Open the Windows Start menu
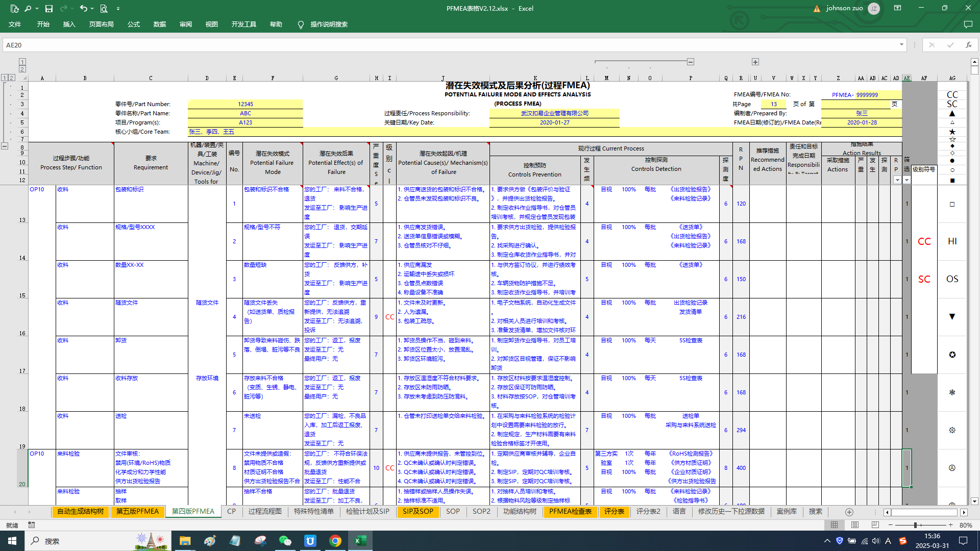 coord(12,541)
